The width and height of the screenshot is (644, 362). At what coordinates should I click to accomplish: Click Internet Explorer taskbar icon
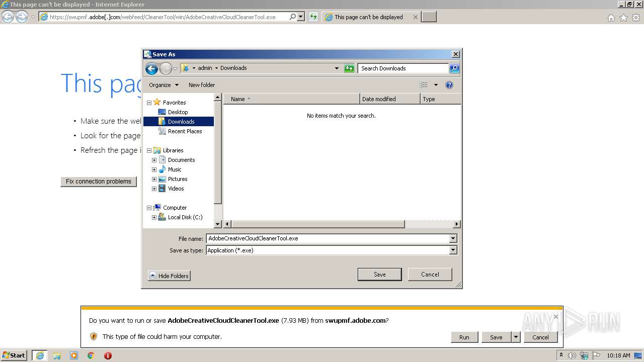pyautogui.click(x=40, y=355)
